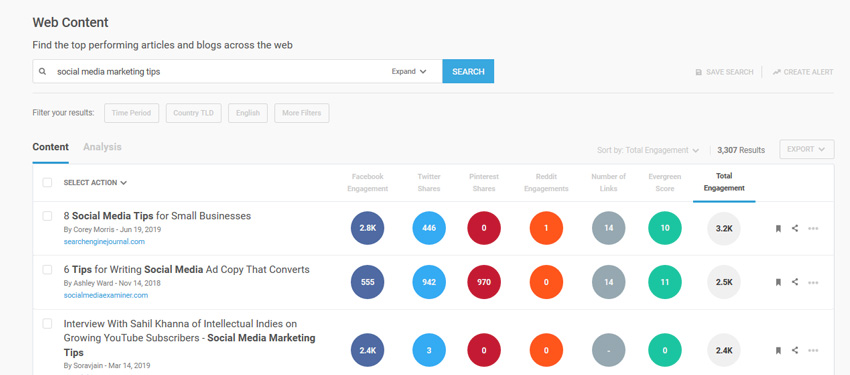
Task: Sort by Total Engagement column
Action: coord(724,182)
